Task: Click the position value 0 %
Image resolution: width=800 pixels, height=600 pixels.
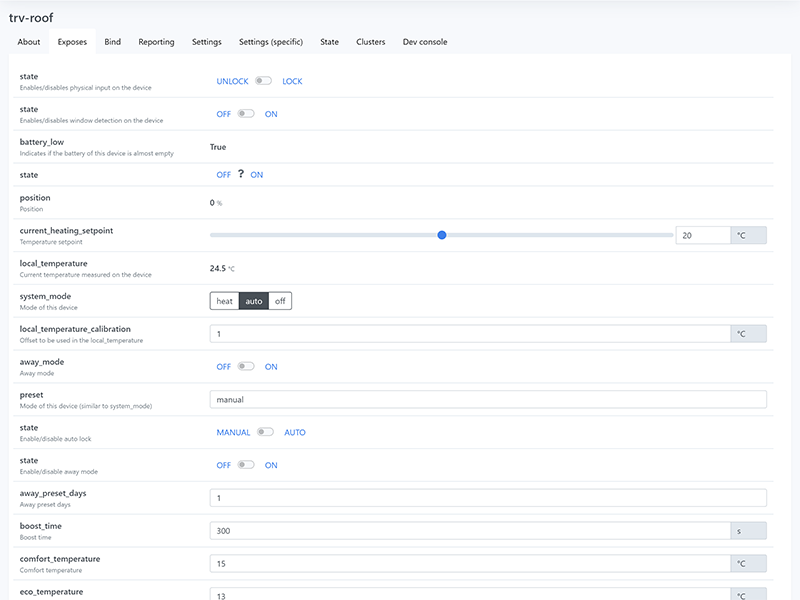Action: [x=216, y=203]
